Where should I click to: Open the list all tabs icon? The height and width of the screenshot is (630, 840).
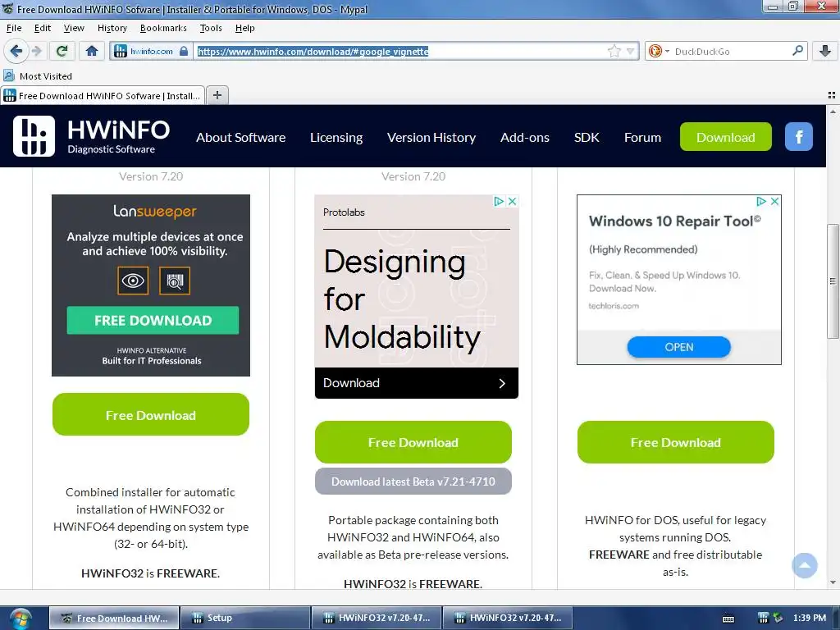pyautogui.click(x=832, y=95)
